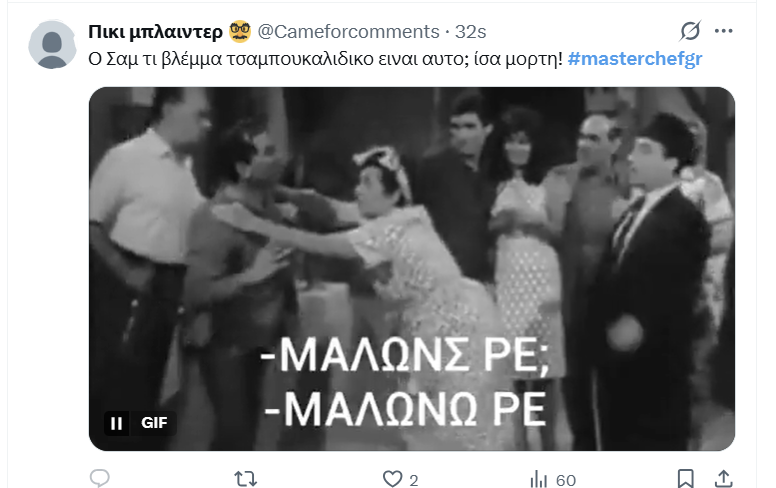Viewport: 776px width, 488px height.
Task: Click the 32s timestamp
Action: click(x=471, y=32)
